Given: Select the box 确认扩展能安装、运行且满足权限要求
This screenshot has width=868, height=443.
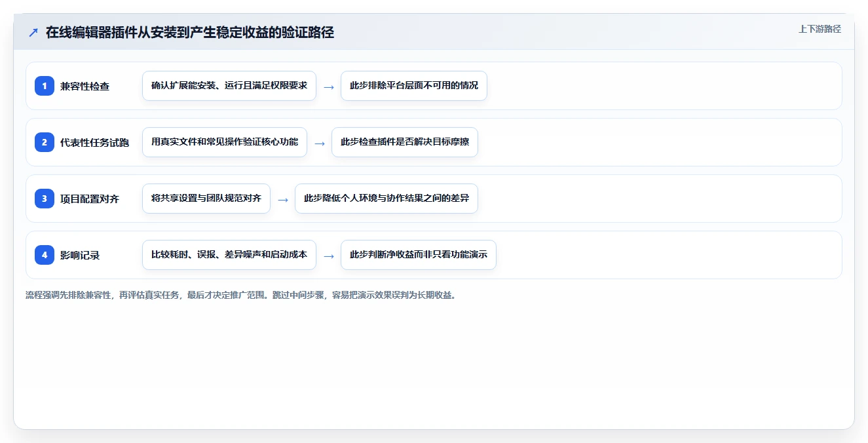Looking at the screenshot, I should tap(229, 86).
